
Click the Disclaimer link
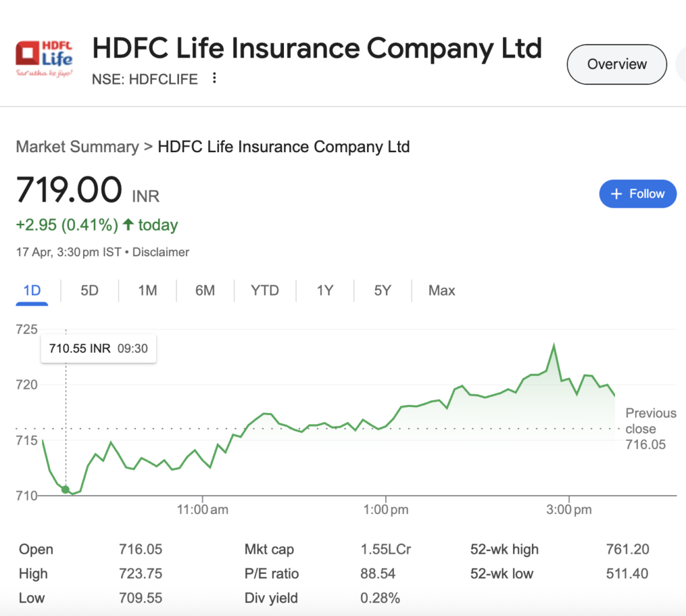point(161,252)
